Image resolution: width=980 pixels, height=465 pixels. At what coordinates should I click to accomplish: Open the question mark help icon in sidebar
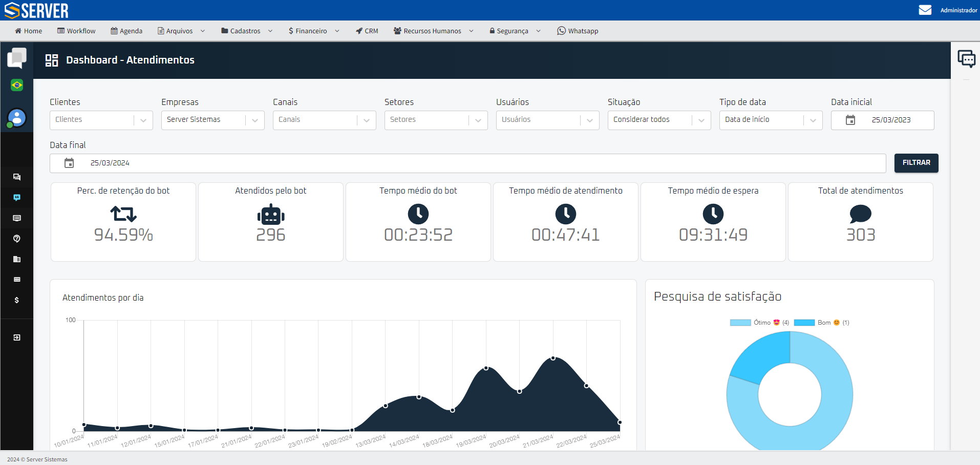(x=17, y=239)
